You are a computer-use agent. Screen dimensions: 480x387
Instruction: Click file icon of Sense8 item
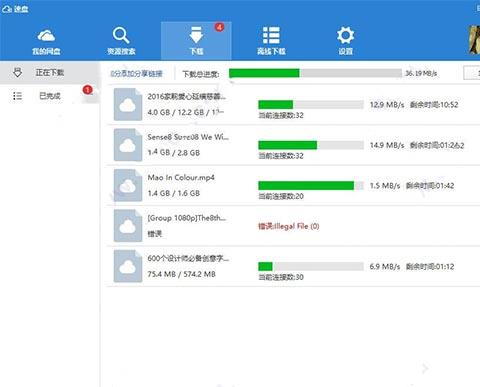(x=128, y=145)
